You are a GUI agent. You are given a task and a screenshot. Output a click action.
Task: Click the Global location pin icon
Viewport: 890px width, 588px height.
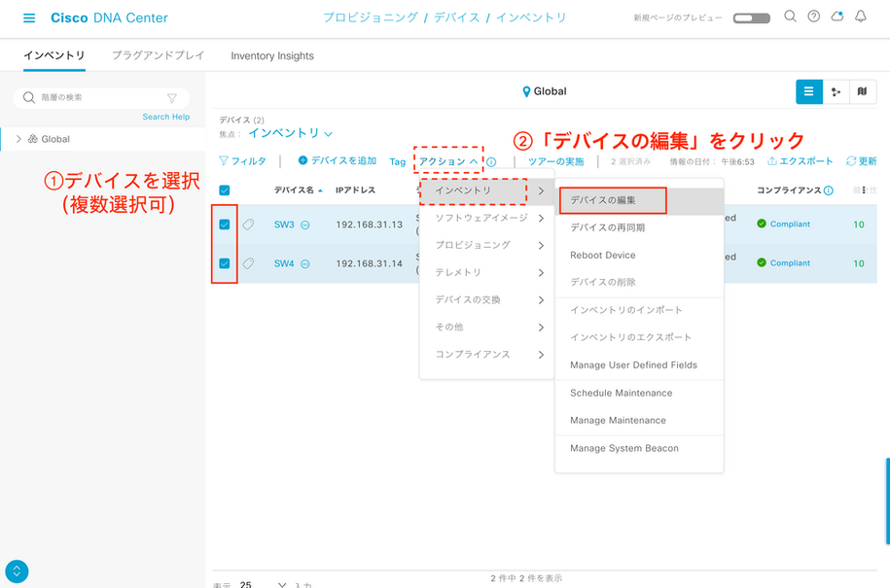[x=526, y=92]
